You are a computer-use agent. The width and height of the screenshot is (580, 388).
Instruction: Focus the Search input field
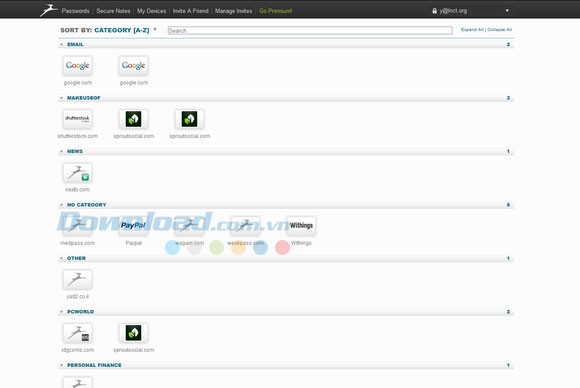[x=310, y=30]
